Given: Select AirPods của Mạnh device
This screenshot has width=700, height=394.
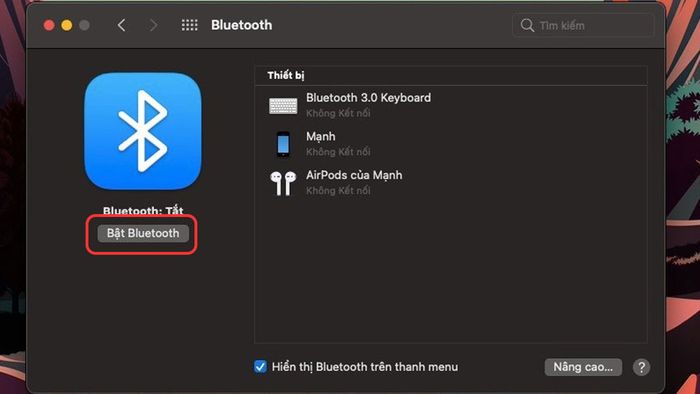Looking at the screenshot, I should pyautogui.click(x=451, y=182).
